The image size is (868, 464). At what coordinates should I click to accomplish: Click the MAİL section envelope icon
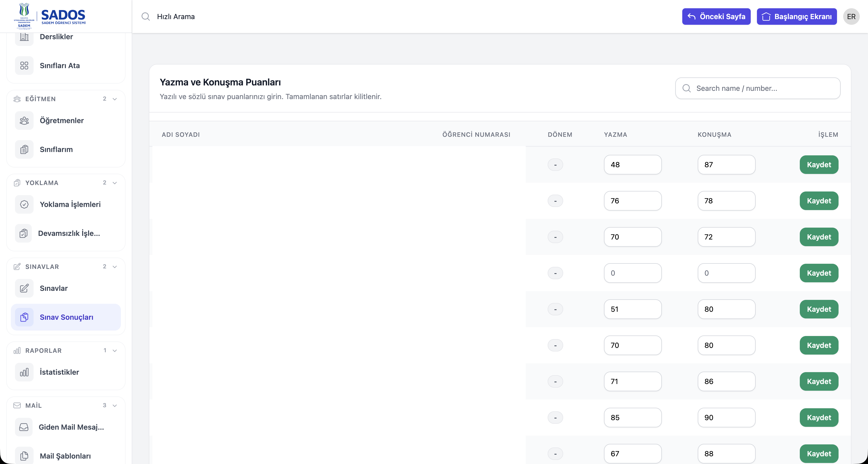coord(17,405)
